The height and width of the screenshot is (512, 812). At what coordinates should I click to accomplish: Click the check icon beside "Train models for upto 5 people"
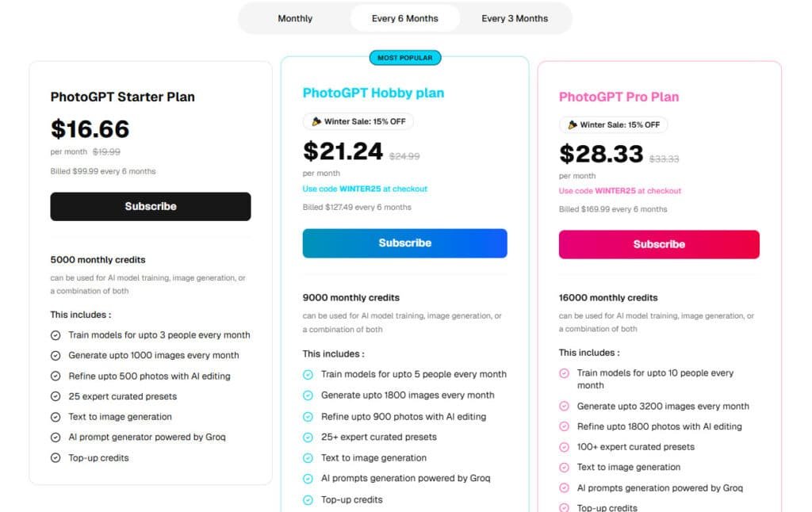click(x=308, y=374)
